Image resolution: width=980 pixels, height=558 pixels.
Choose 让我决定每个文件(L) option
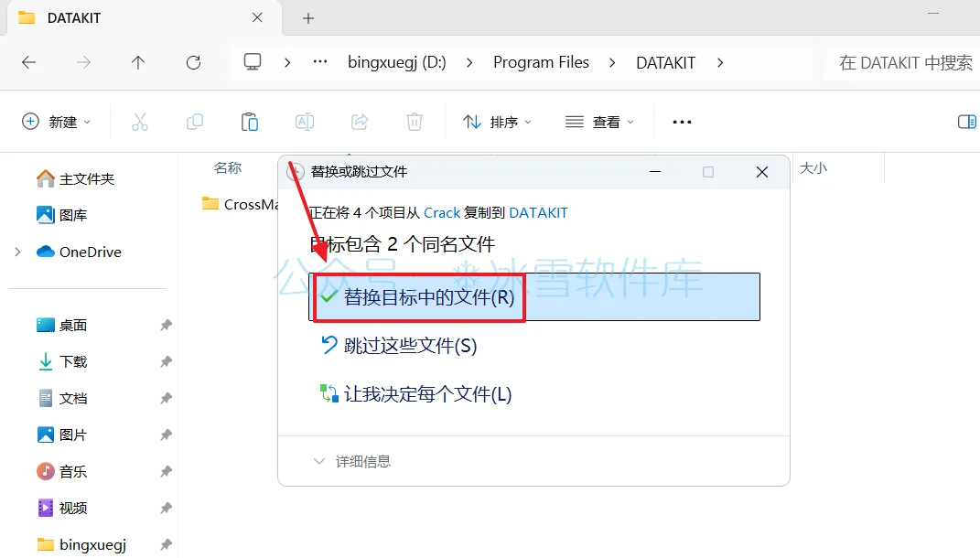(416, 394)
